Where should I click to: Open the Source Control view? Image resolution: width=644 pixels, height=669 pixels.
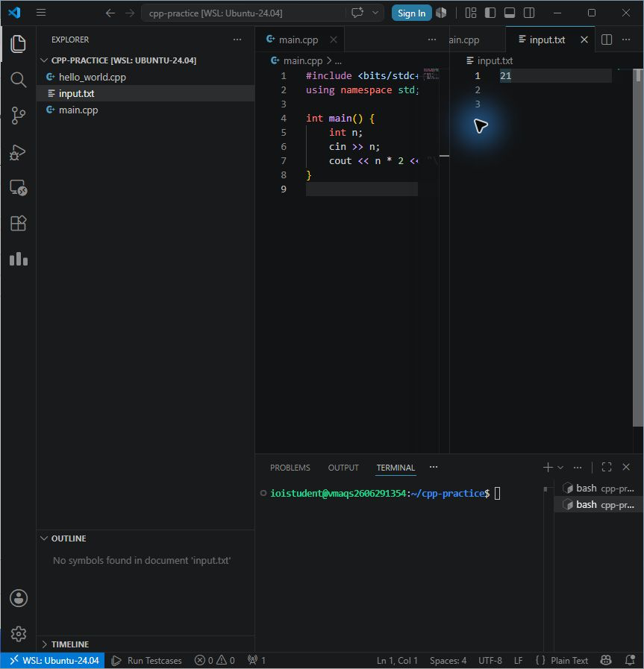coord(18,116)
